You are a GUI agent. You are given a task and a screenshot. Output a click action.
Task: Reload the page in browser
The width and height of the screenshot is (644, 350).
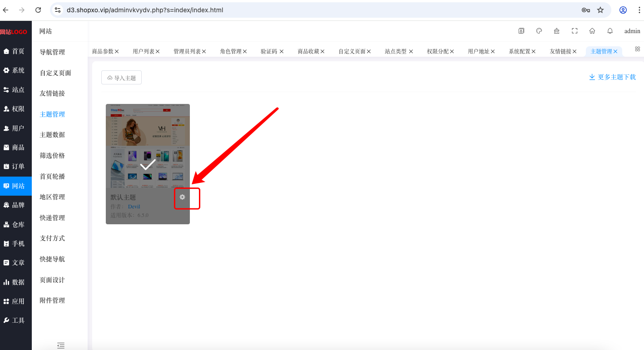(38, 10)
